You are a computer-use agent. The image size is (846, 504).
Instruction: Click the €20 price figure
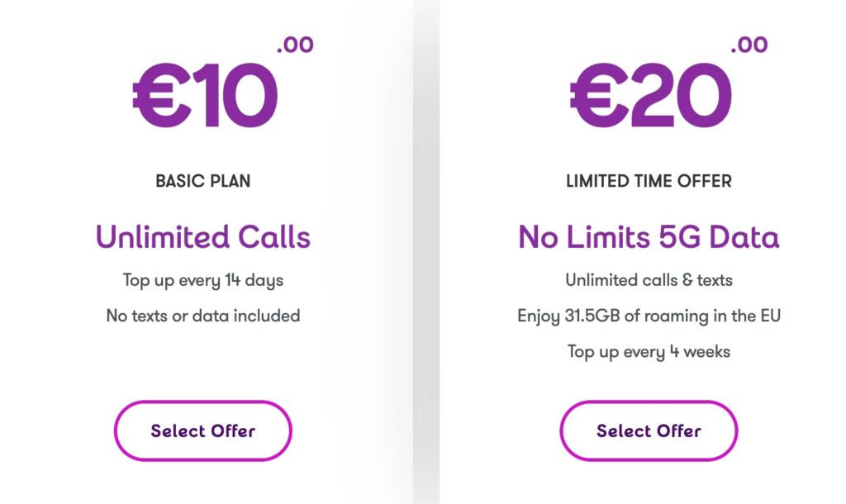[x=651, y=97]
